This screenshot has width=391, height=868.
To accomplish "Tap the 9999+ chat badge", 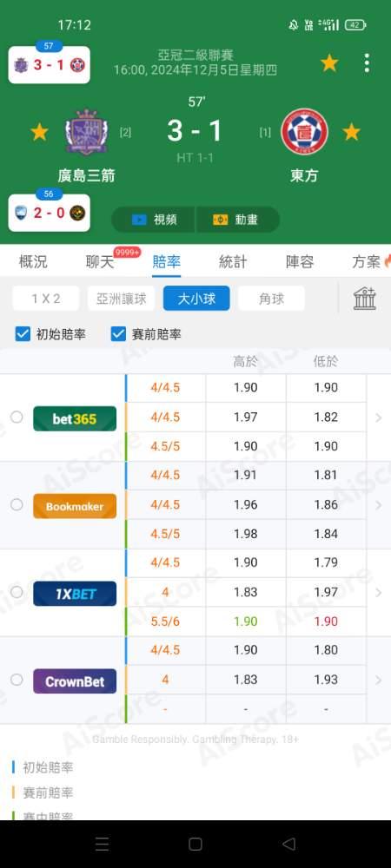I will point(127,253).
